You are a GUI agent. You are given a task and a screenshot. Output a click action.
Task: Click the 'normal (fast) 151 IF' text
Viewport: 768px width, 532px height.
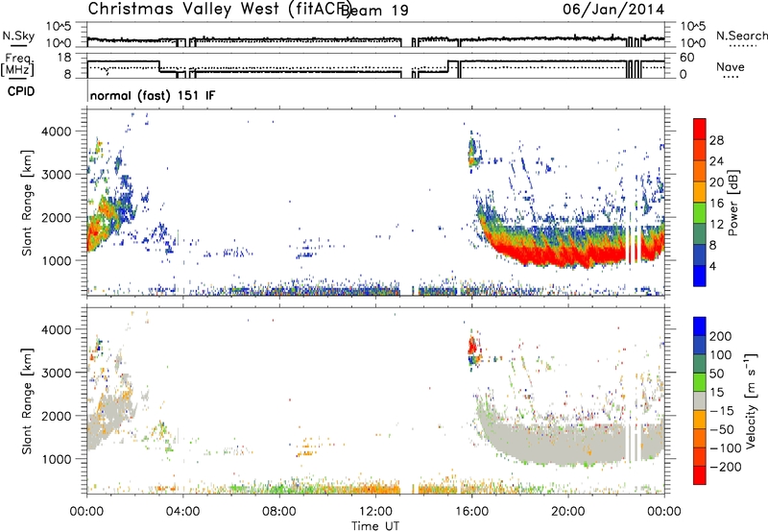(x=153, y=96)
